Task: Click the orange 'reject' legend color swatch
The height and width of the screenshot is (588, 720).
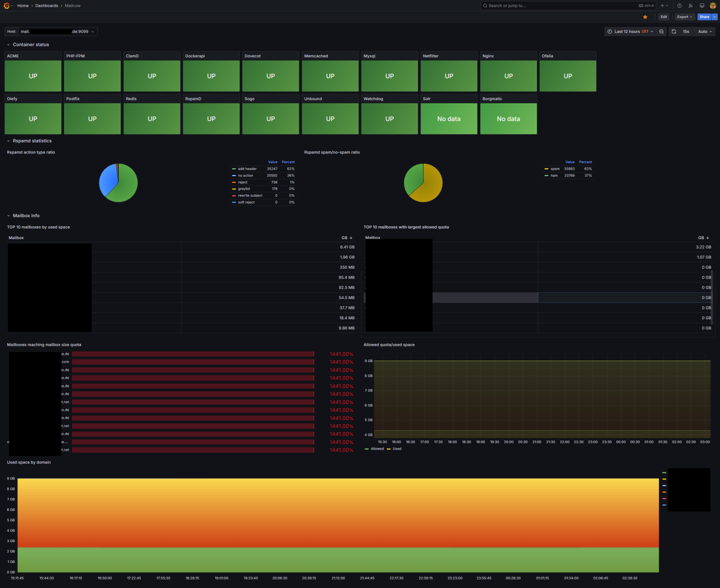Action: [234, 183]
